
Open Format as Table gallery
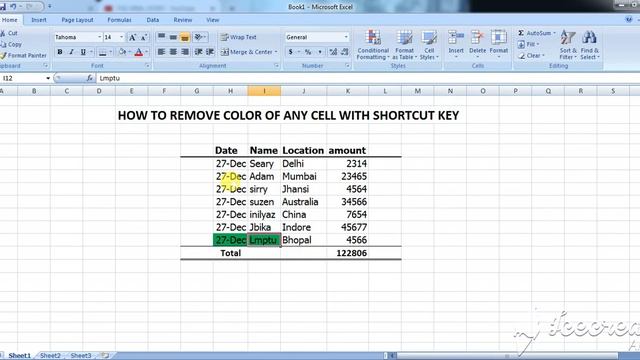[x=404, y=45]
